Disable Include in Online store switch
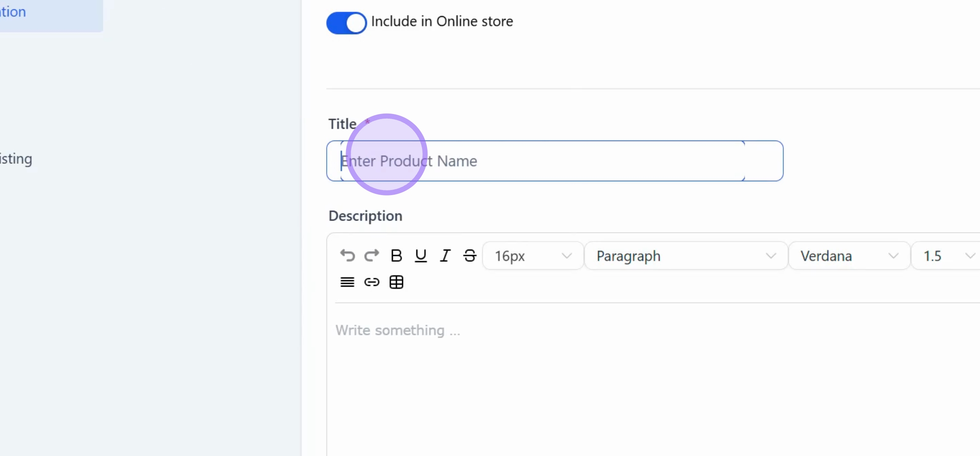Screen dimensions: 980x456 point(347,23)
